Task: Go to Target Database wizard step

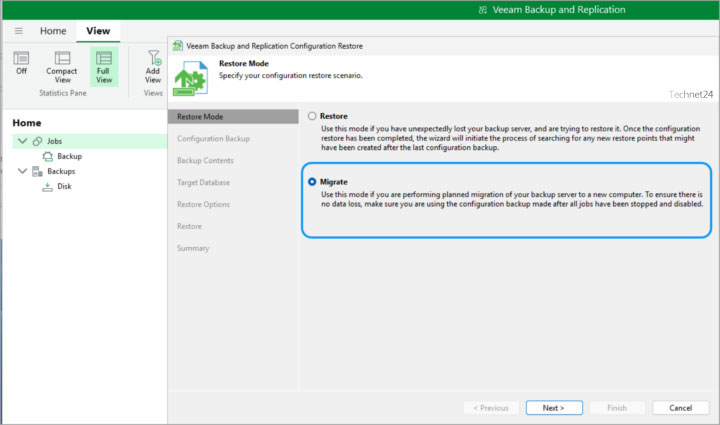Action: (203, 183)
